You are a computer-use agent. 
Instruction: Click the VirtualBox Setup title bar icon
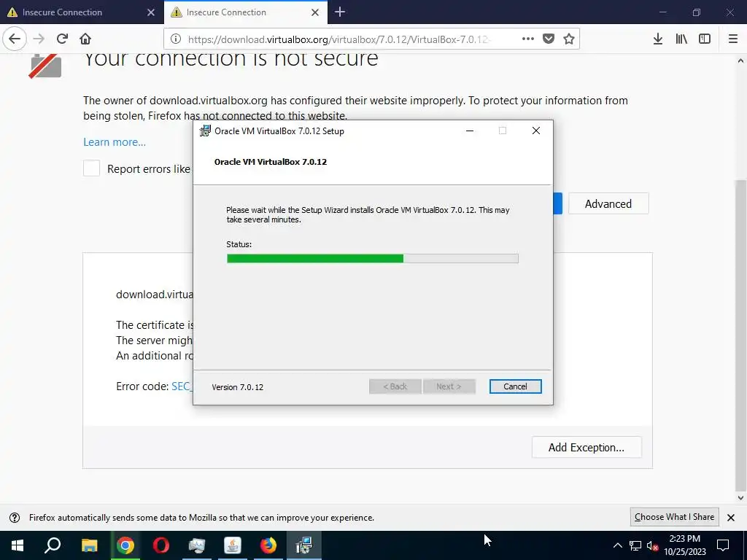tap(205, 131)
